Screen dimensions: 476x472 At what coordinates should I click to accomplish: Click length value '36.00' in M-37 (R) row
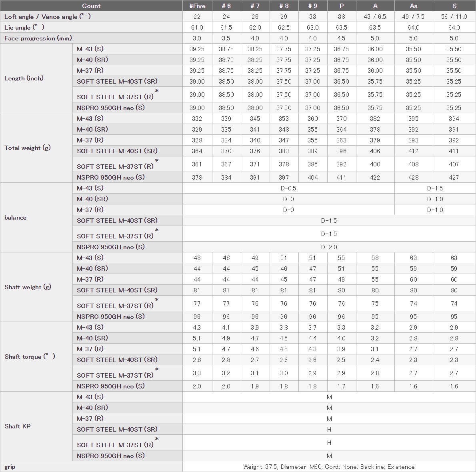click(x=375, y=71)
